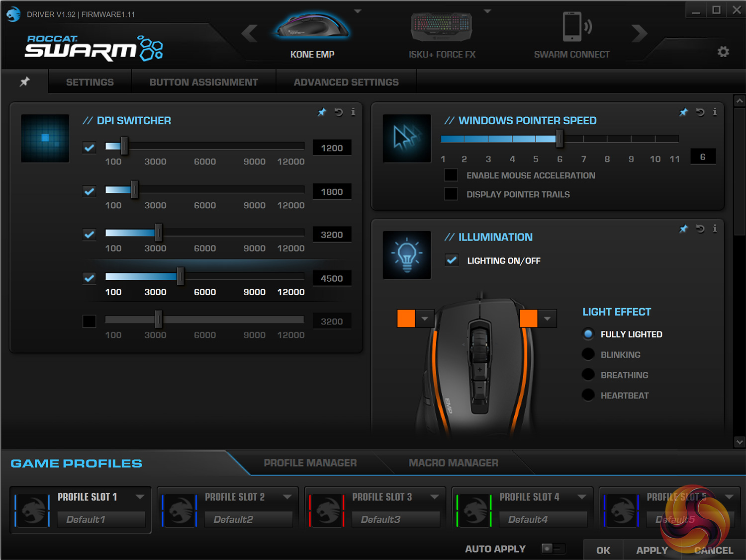Switch to the Button Assignment tab
This screenshot has height=560, width=746.
204,82
